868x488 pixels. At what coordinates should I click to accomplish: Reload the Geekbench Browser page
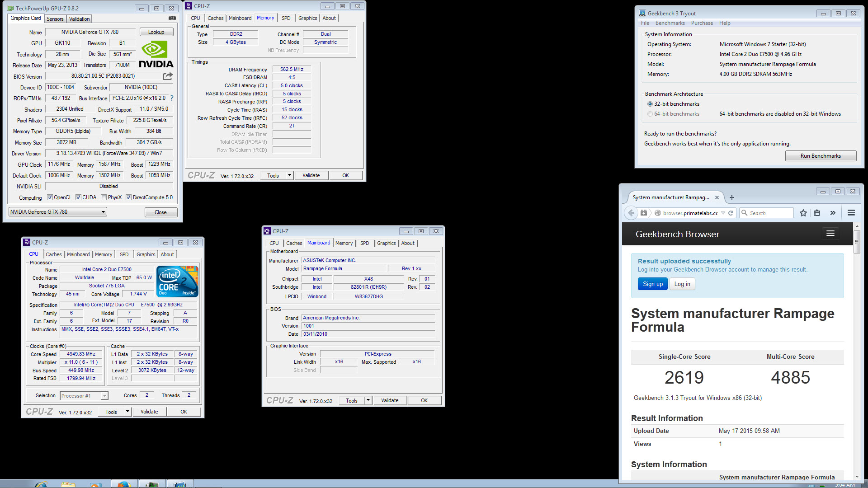731,213
